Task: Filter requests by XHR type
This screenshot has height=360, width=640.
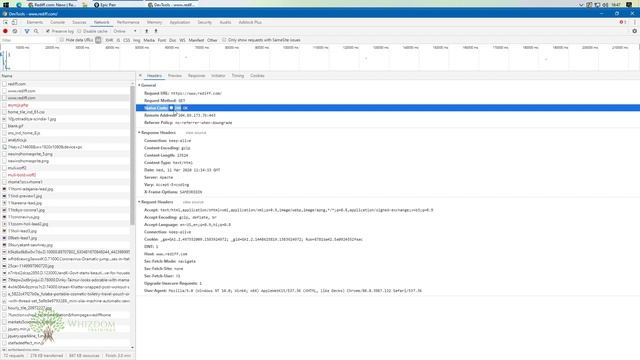Action: point(109,40)
